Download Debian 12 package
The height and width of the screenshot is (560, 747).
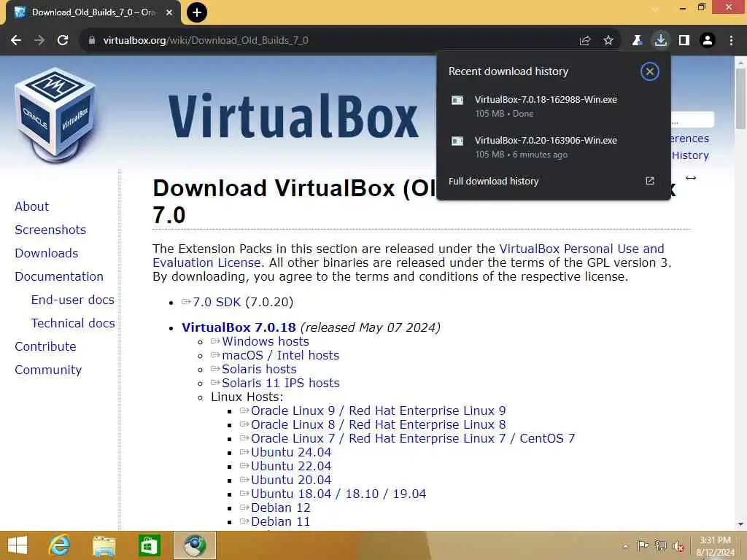pyautogui.click(x=281, y=507)
